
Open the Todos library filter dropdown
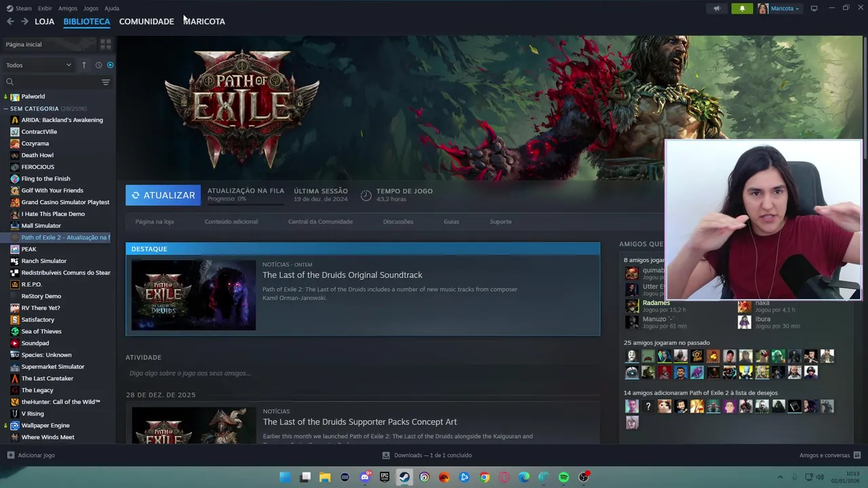click(39, 65)
